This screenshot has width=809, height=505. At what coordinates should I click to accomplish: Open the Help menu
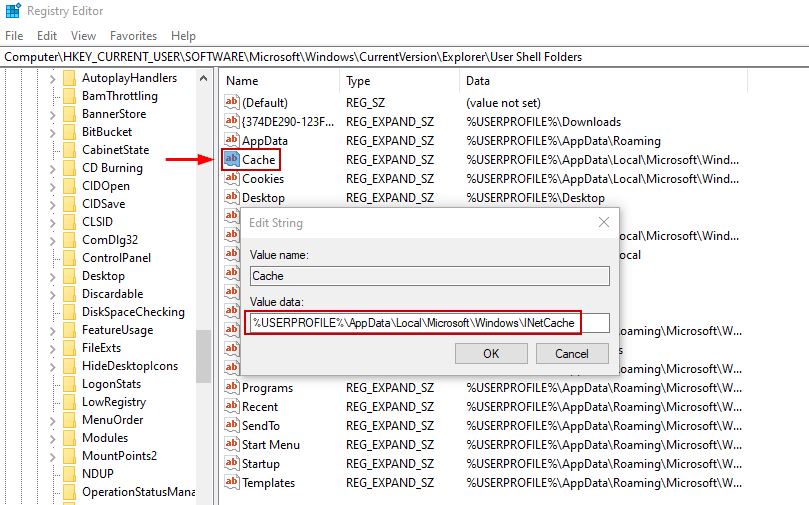tap(183, 36)
